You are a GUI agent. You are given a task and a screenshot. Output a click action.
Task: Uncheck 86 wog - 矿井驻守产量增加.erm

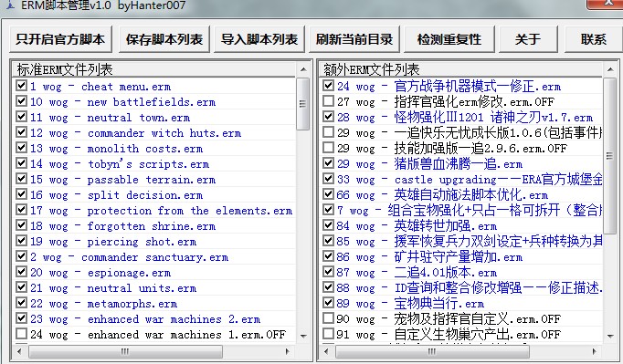328,255
